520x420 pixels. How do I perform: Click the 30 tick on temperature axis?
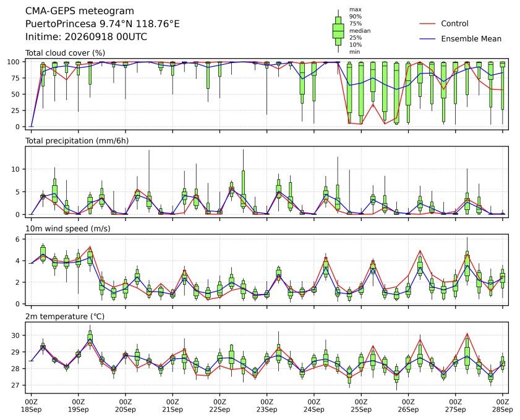pos(16,335)
